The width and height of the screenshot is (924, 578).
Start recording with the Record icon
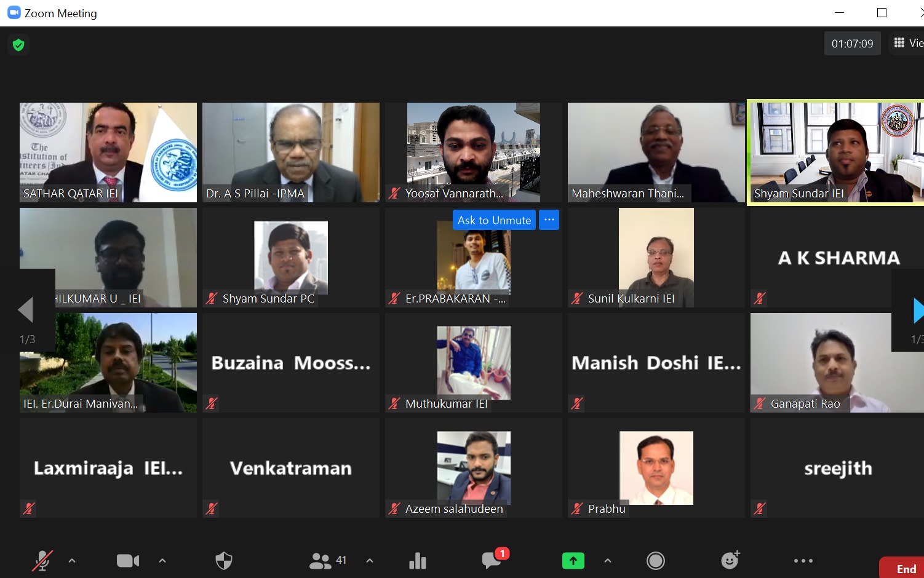coord(656,560)
